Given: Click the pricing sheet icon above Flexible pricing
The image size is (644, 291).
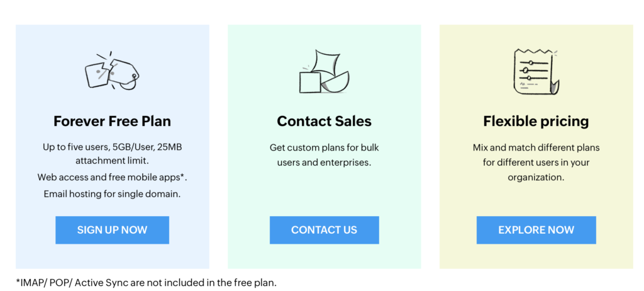Looking at the screenshot, I should (x=536, y=71).
